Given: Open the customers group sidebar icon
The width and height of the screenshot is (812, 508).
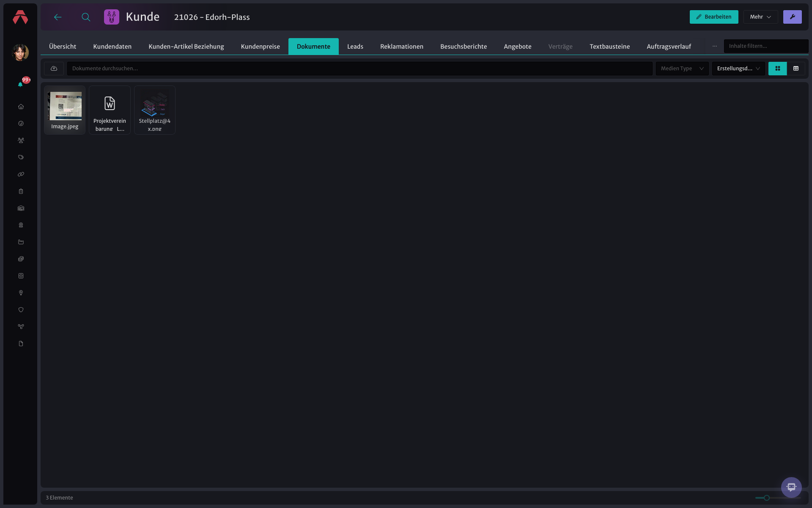Looking at the screenshot, I should (x=21, y=141).
